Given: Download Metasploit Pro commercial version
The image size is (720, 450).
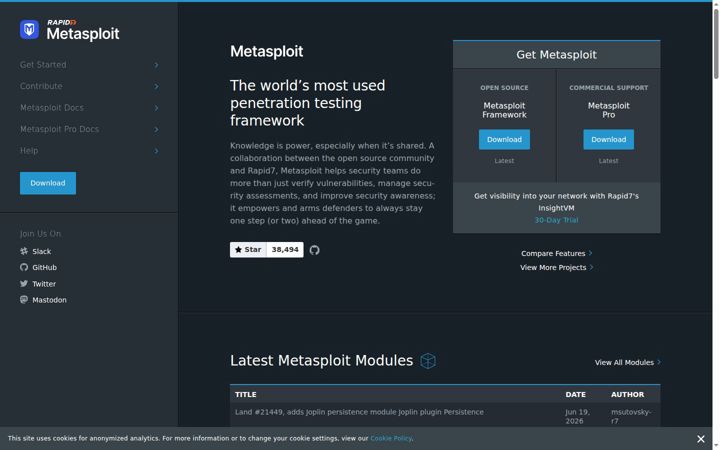Looking at the screenshot, I should (608, 140).
